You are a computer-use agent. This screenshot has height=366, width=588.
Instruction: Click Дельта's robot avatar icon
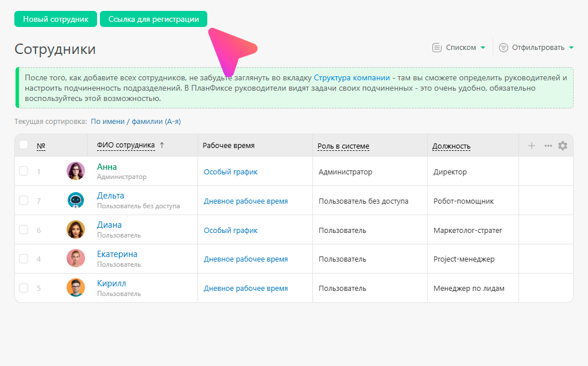coord(76,200)
